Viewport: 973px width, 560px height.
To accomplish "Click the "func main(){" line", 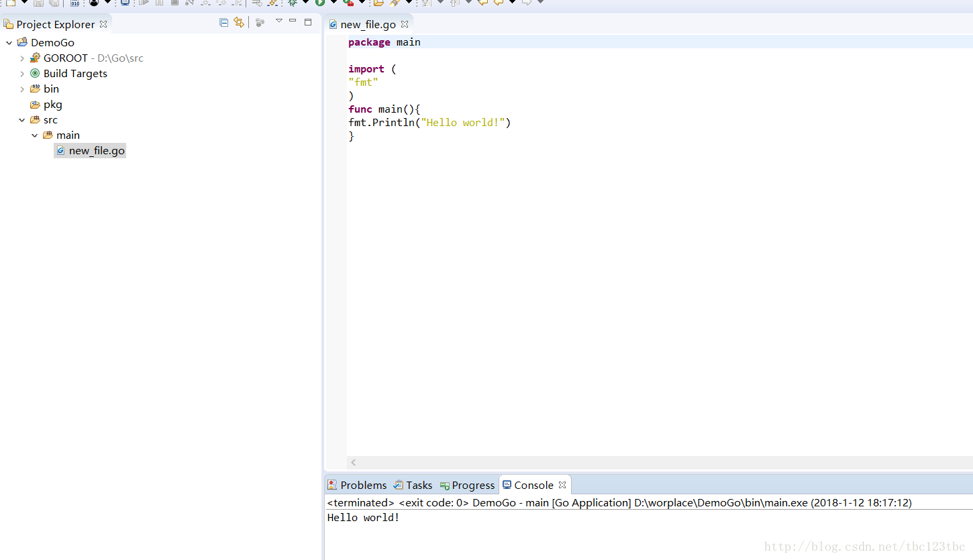I will [384, 109].
